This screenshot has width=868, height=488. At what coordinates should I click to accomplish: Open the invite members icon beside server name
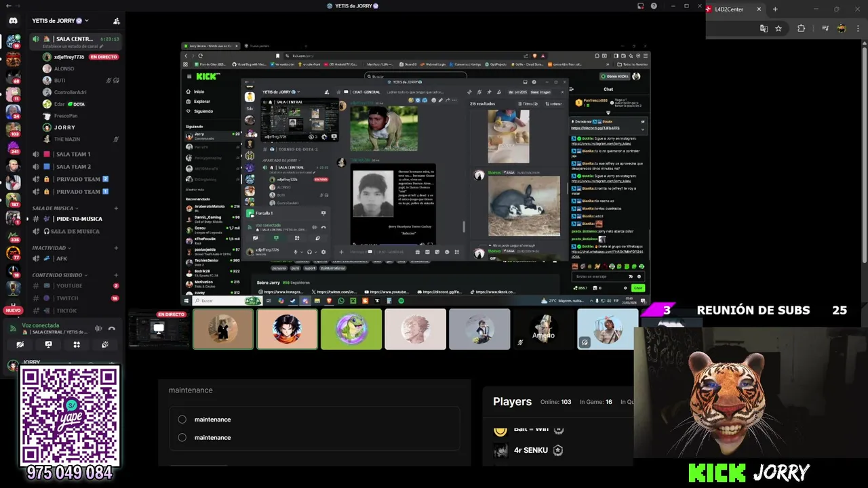(x=117, y=21)
